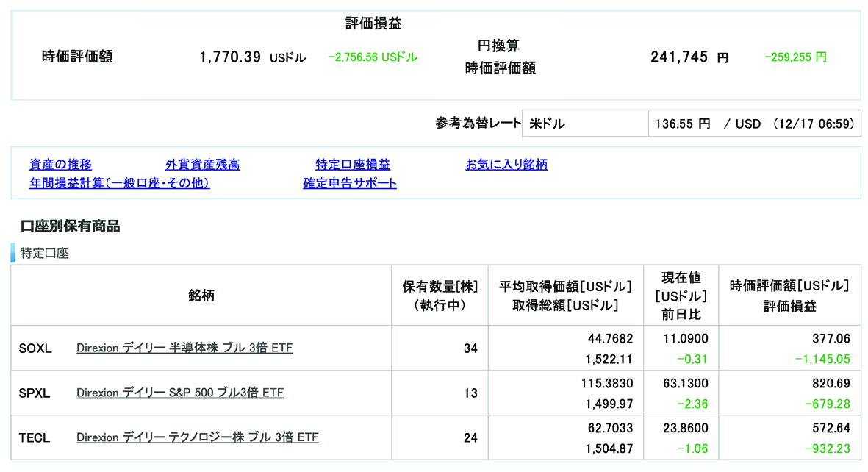Image resolution: width=868 pixels, height=472 pixels.
Task: Open Direxion デイリー テクノロジー株 ブル 3倍 ETF
Action: pyautogui.click(x=198, y=437)
